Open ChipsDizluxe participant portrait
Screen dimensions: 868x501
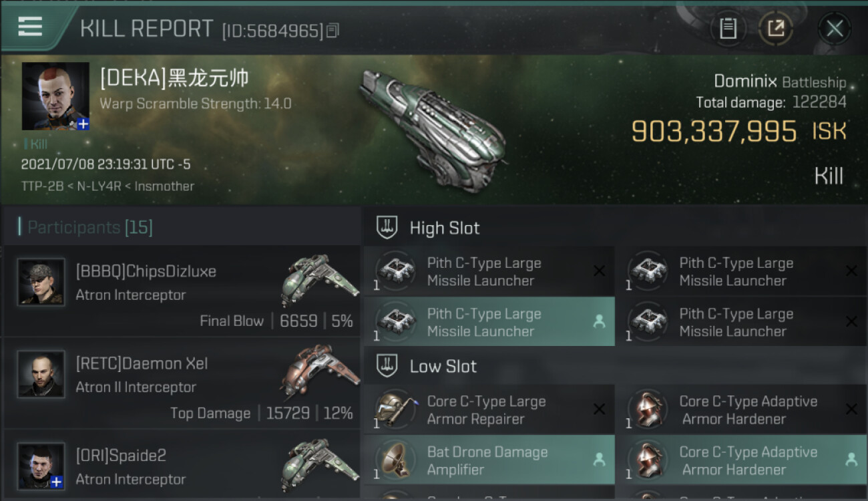point(41,283)
